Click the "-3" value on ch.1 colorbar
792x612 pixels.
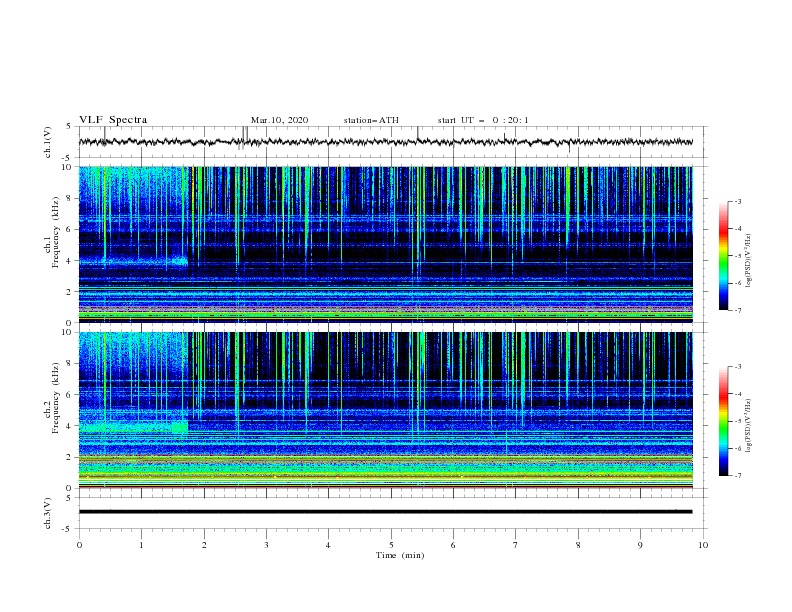click(x=737, y=201)
